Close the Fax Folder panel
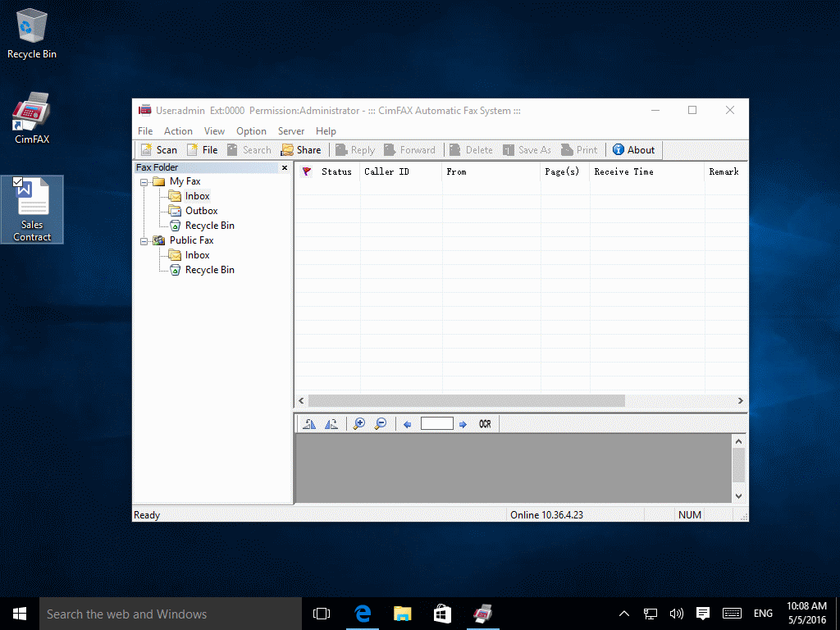This screenshot has width=840, height=630. pyautogui.click(x=285, y=167)
